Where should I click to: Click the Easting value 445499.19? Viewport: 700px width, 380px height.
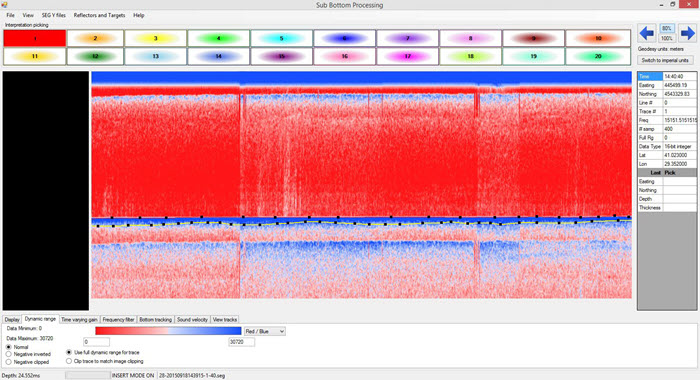[x=679, y=85]
